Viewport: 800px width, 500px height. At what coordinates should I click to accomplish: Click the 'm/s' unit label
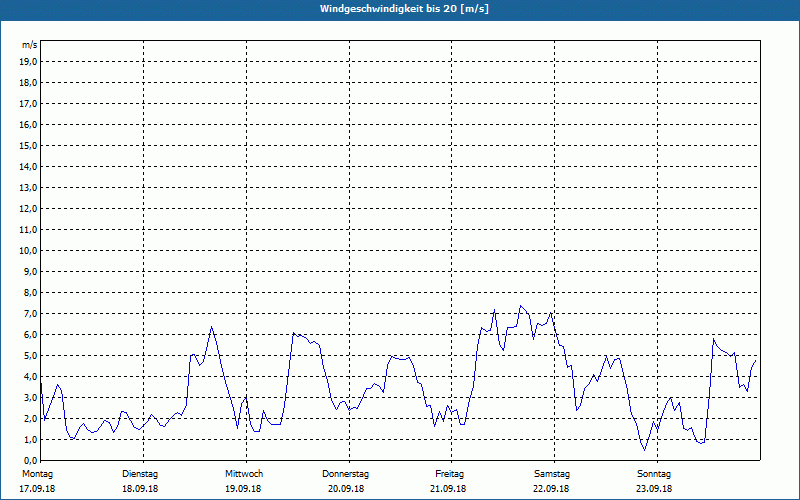[x=29, y=45]
